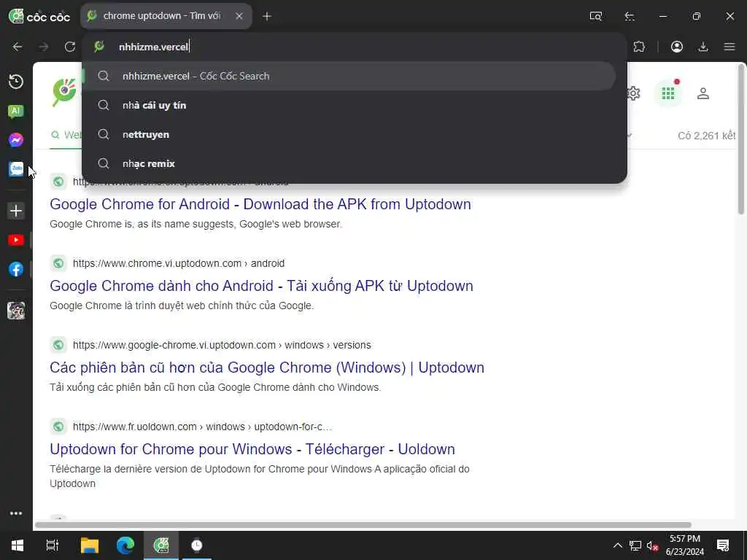Add a new sidebar shortcut
Image resolution: width=747 pixels, height=560 pixels.
[x=16, y=211]
